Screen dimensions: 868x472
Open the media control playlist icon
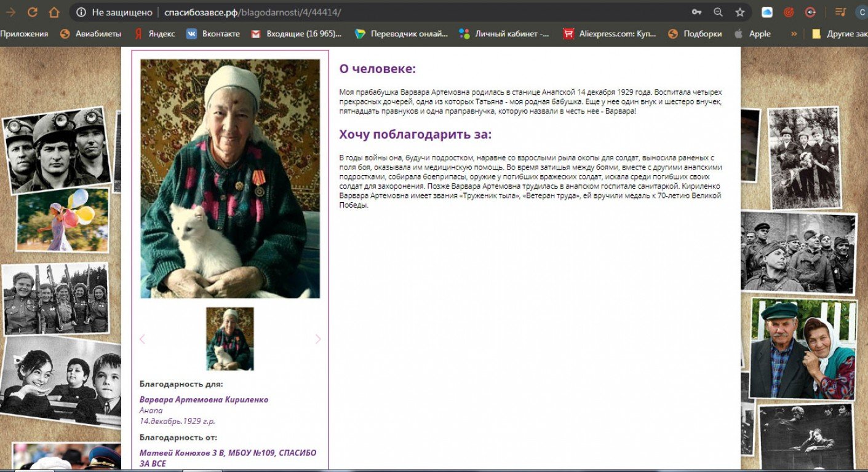tap(840, 12)
